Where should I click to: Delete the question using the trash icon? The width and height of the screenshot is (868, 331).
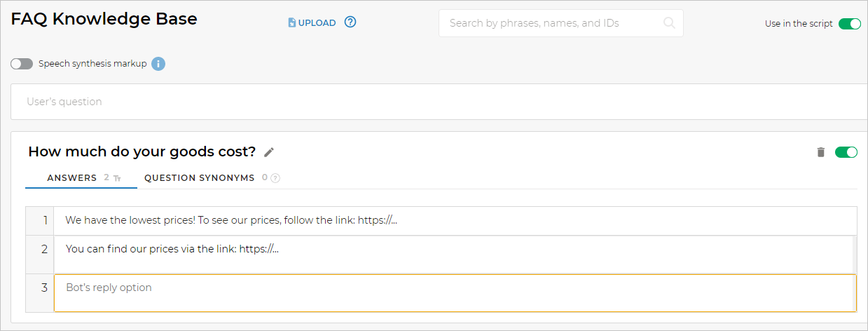pyautogui.click(x=821, y=152)
